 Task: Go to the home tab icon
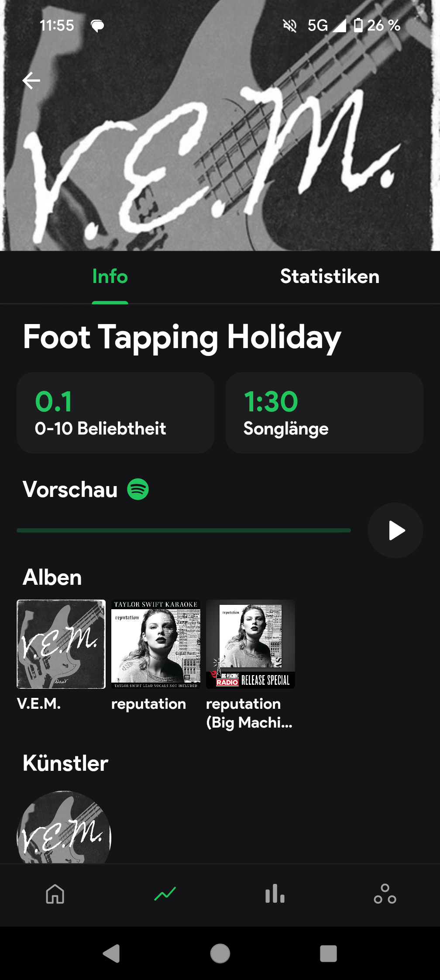coord(55,894)
